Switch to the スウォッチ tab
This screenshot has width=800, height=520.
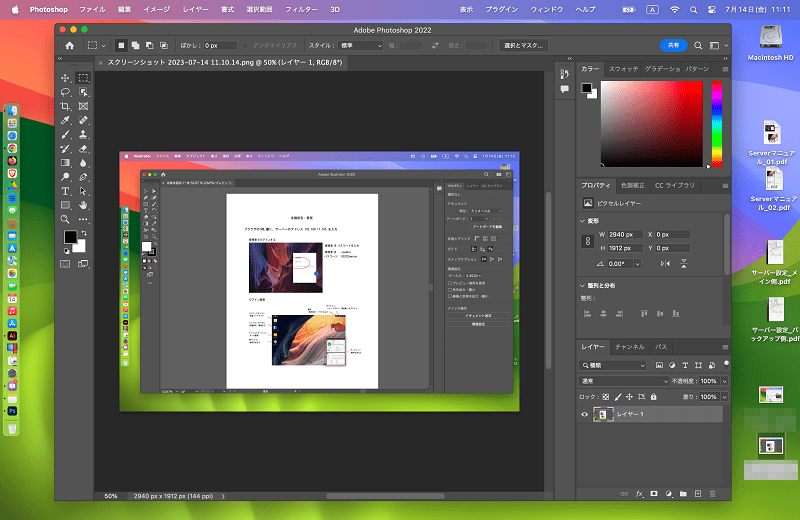(623, 69)
